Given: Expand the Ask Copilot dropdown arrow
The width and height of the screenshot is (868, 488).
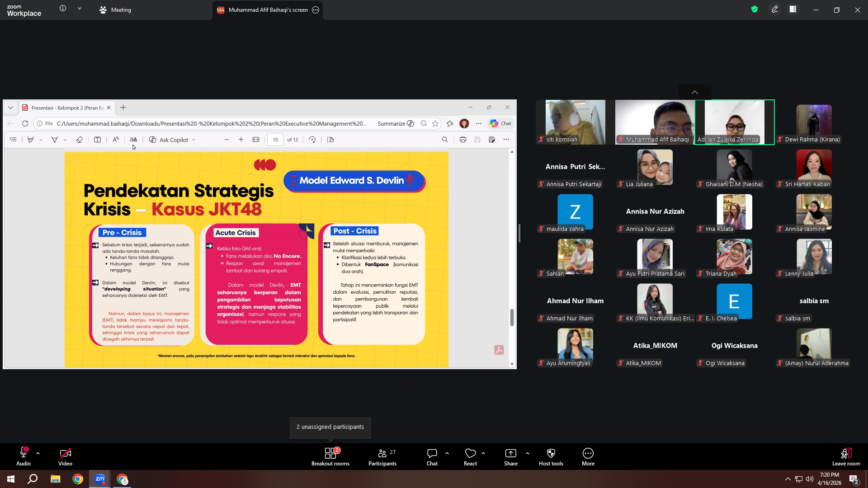Looking at the screenshot, I should (x=194, y=140).
